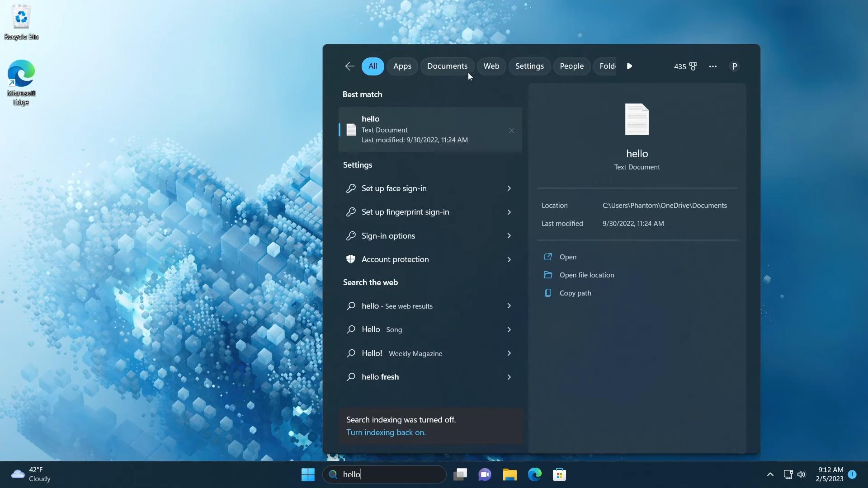Open file location for hello document
Viewport: 868px width, 488px height.
[587, 275]
